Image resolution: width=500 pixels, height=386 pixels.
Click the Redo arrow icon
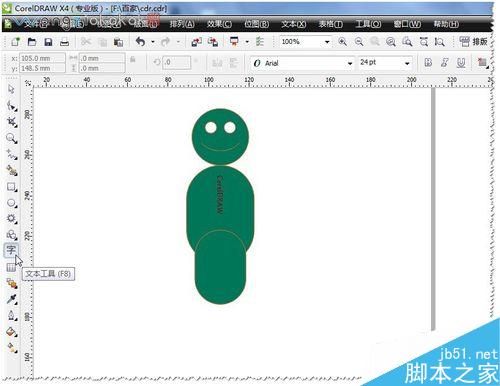click(166, 42)
